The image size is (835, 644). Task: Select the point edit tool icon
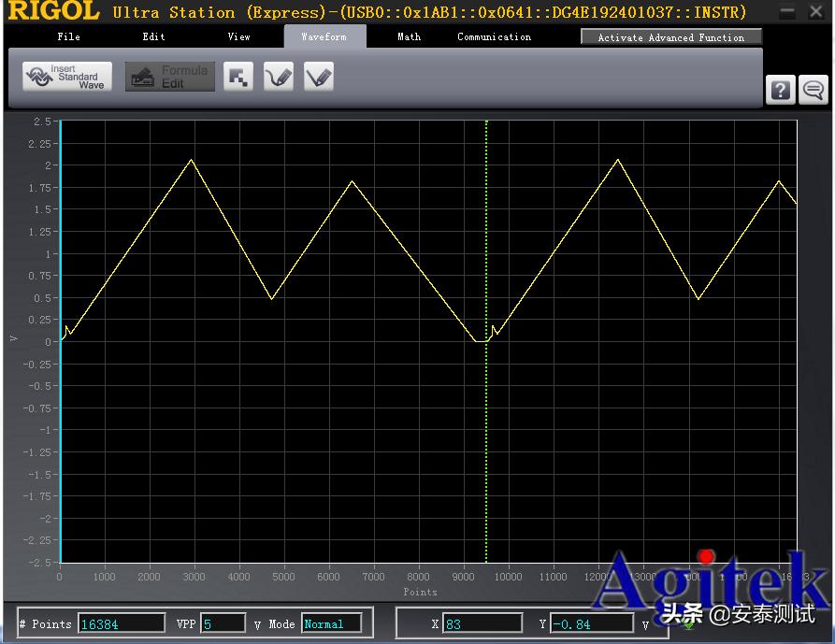click(238, 77)
